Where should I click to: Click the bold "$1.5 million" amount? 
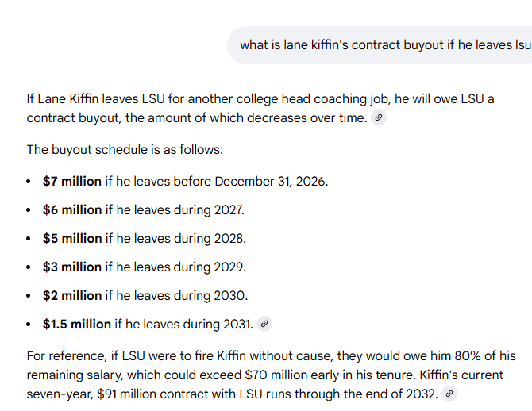(77, 324)
